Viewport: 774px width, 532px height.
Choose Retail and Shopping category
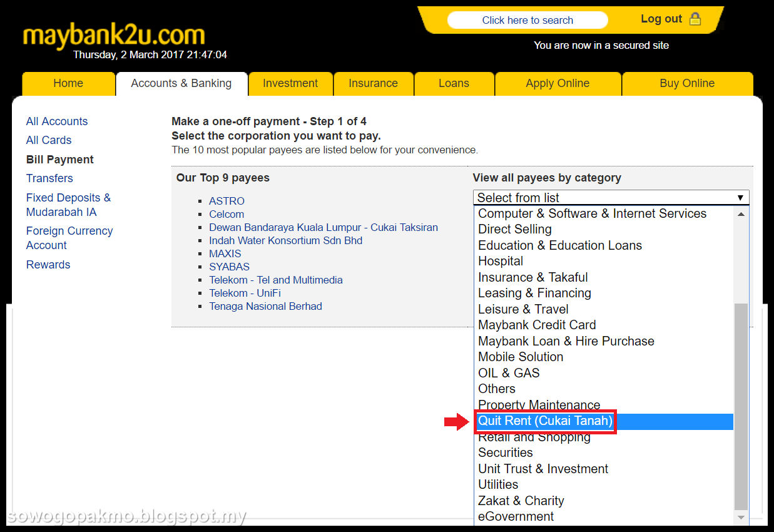(x=603, y=437)
